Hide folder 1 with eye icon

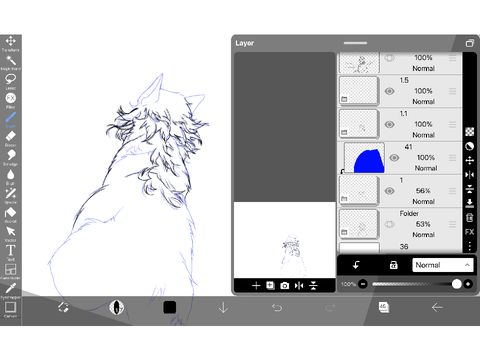[x=389, y=191]
